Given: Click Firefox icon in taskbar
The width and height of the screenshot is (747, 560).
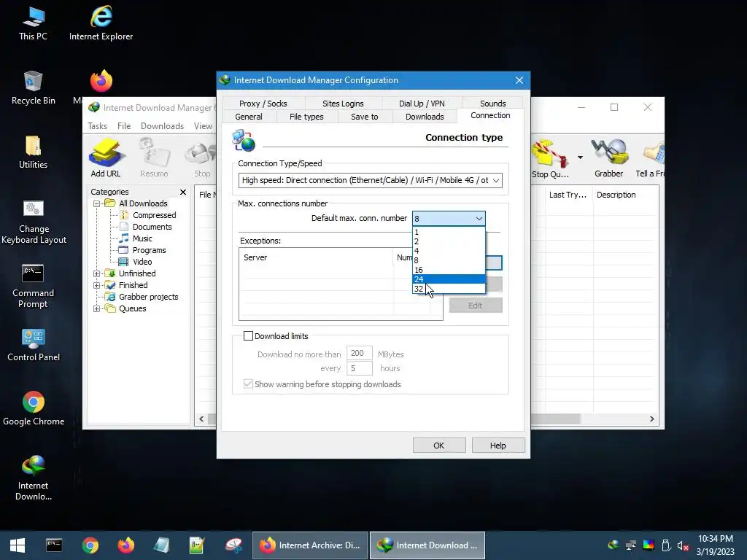Looking at the screenshot, I should tap(125, 545).
